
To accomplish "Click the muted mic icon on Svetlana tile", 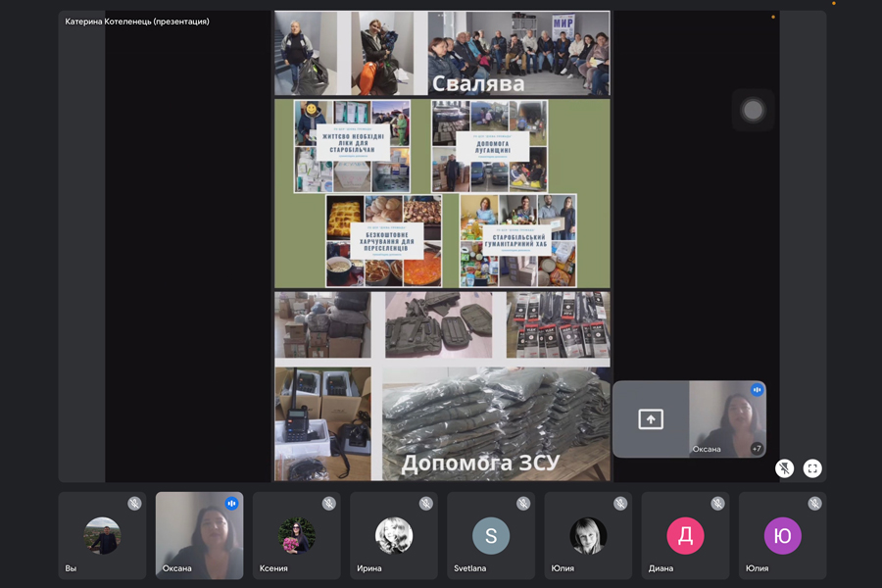I will tap(523, 503).
